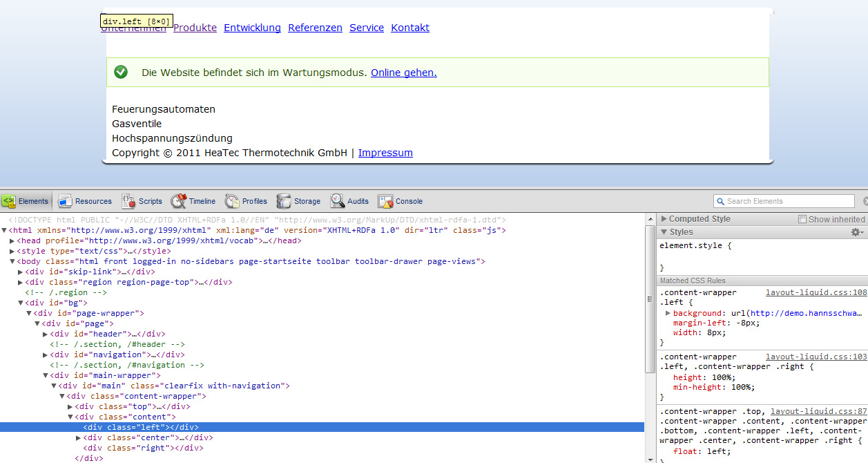Open layout-liquid.css:87 source link

coord(819,410)
